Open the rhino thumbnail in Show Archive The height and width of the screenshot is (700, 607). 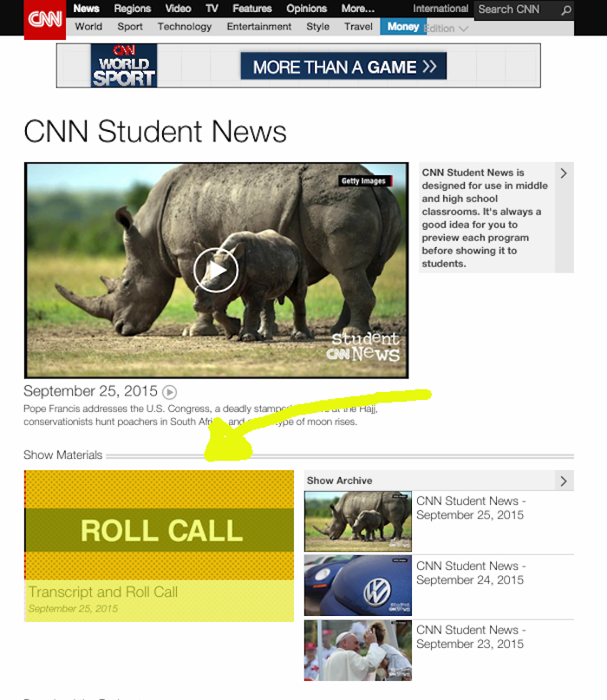[x=358, y=521]
